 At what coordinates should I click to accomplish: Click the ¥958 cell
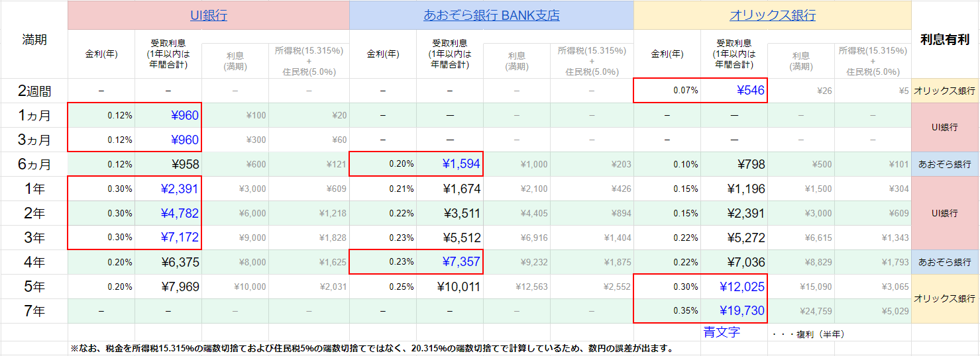click(x=168, y=164)
